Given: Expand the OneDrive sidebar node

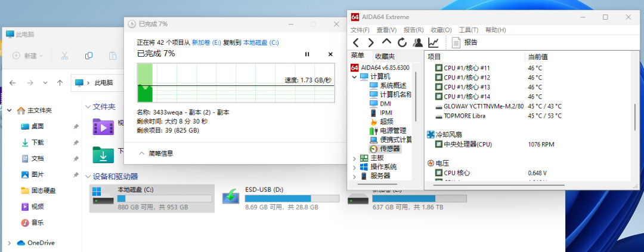Looking at the screenshot, I should (9, 243).
